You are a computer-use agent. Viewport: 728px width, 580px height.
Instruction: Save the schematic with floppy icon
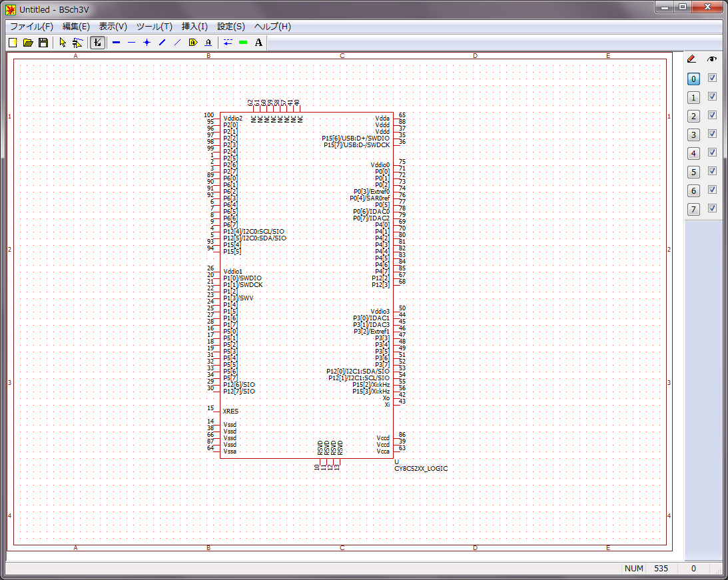tap(43, 43)
